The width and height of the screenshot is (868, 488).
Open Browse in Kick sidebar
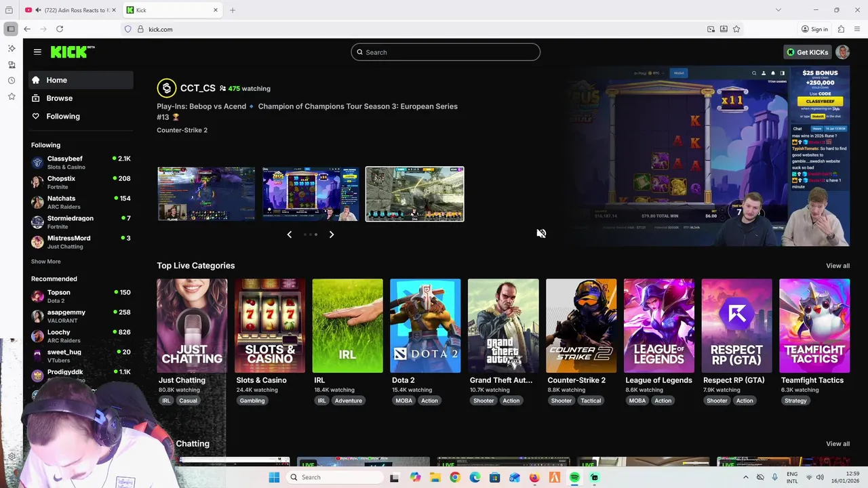(81, 98)
